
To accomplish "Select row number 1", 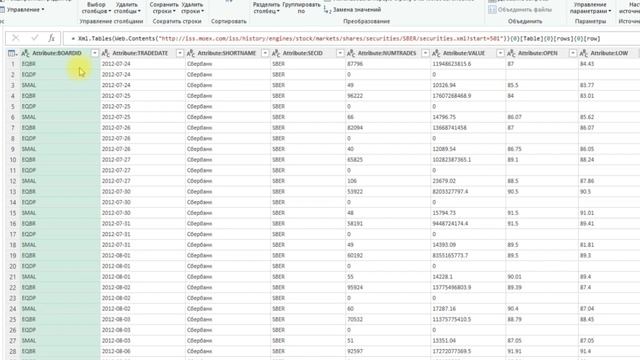I will [x=13, y=64].
